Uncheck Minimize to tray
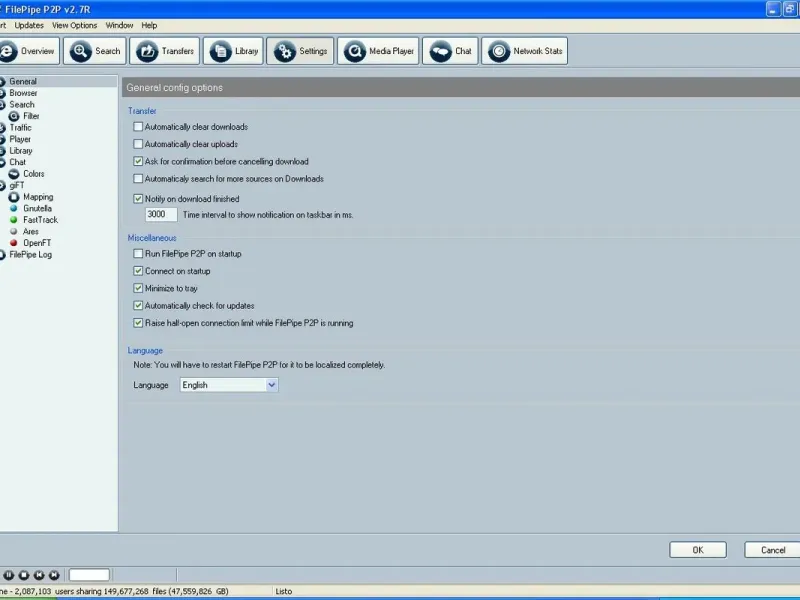Viewport: 800px width, 600px height. (138, 288)
